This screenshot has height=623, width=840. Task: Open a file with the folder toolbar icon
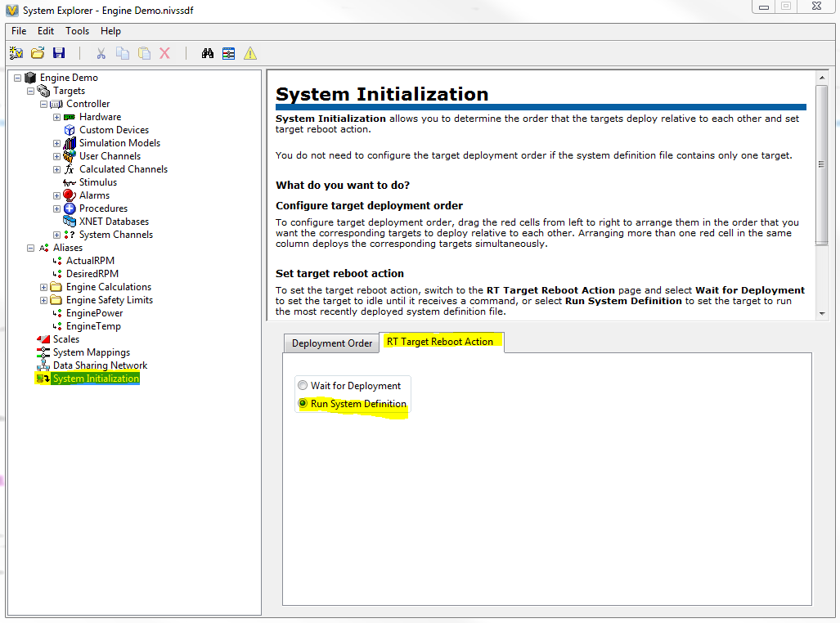[x=38, y=53]
